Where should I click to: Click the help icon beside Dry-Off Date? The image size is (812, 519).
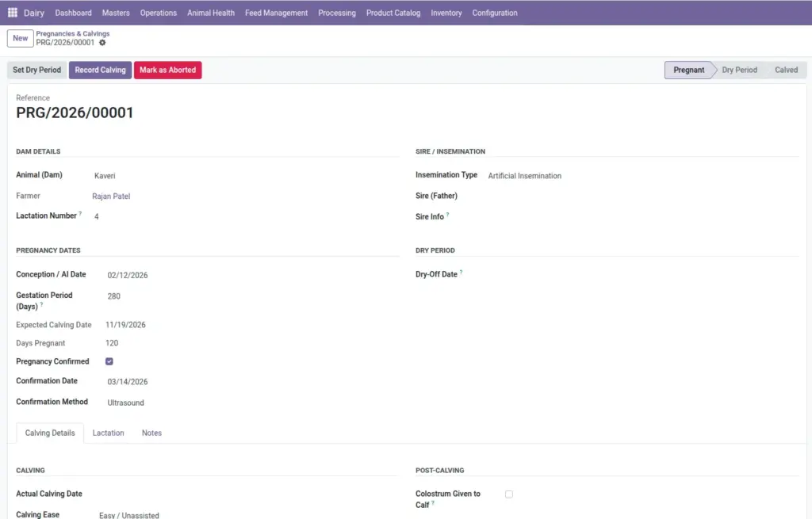(x=461, y=272)
